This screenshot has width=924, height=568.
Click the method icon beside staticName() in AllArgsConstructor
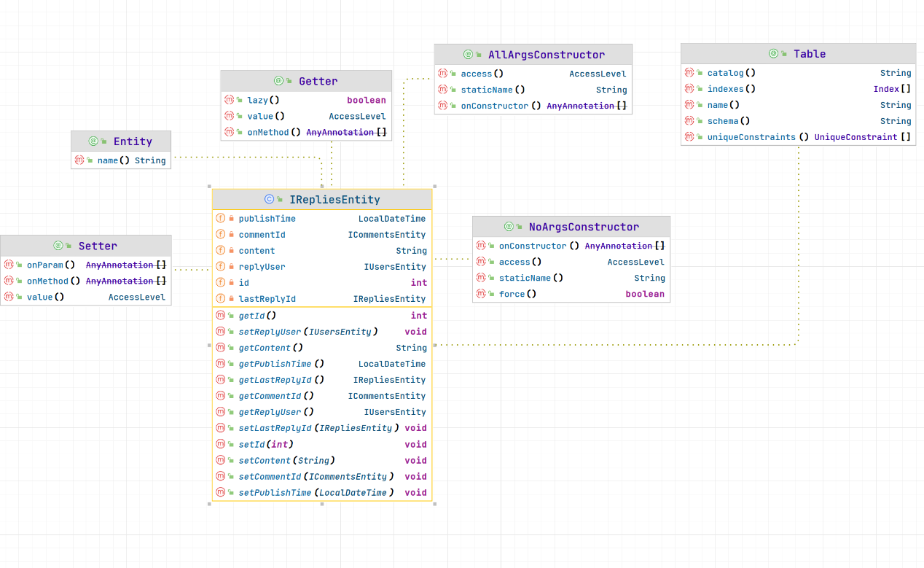pos(442,90)
